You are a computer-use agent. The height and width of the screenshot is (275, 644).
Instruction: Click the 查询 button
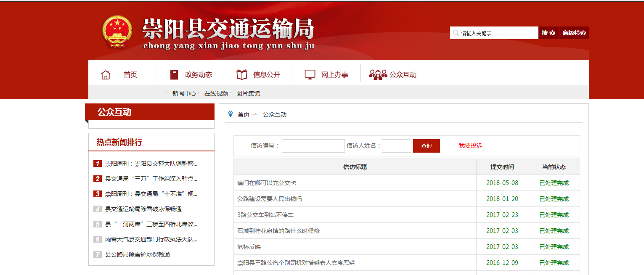[427, 146]
